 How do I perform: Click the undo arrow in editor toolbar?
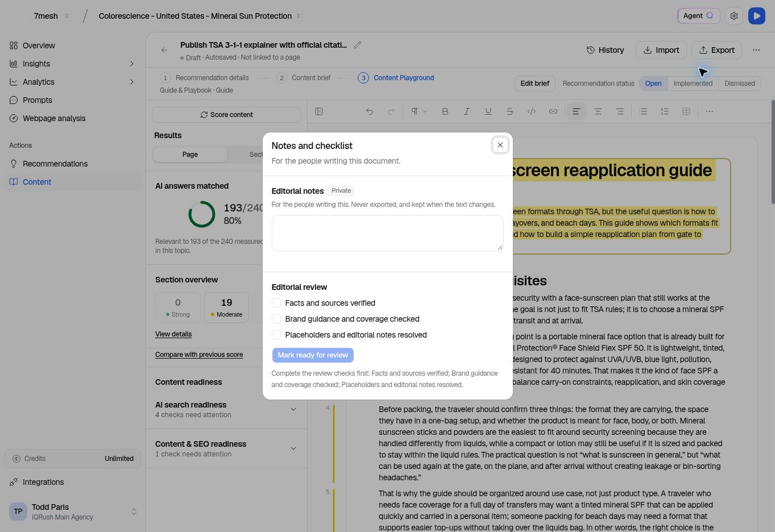[x=370, y=111]
